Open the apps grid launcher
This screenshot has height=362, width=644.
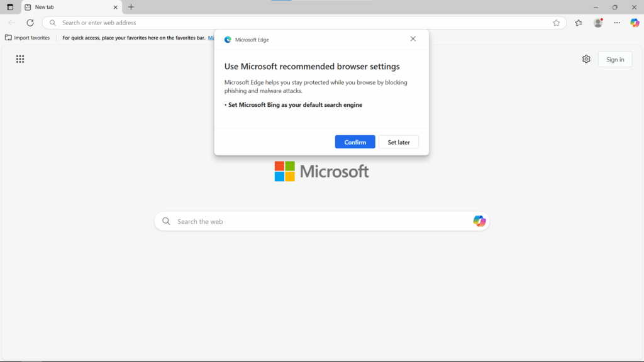coord(20,59)
